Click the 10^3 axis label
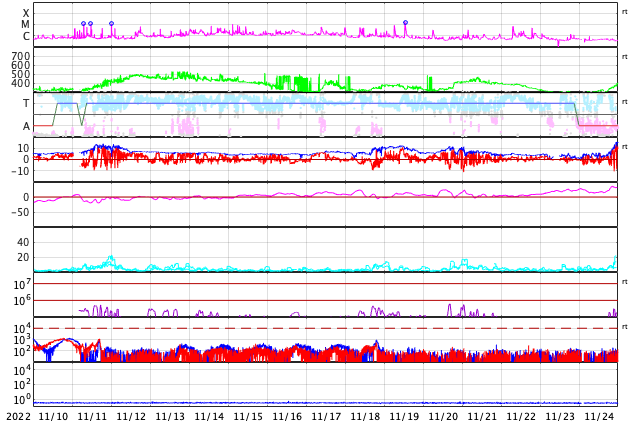Image resolution: width=634 pixels, height=424 pixels. (x=22, y=340)
